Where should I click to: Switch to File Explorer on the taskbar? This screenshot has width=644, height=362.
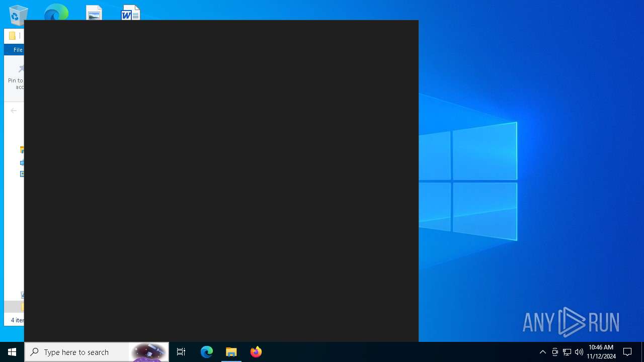pos(231,352)
